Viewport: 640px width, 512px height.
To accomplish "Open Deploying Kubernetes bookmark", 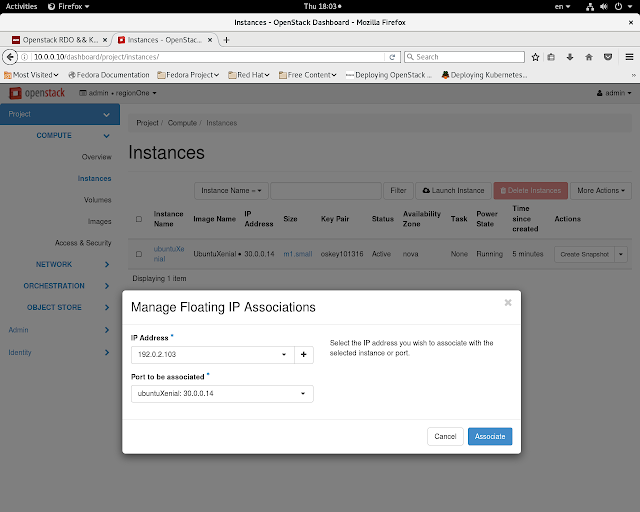I will (484, 75).
